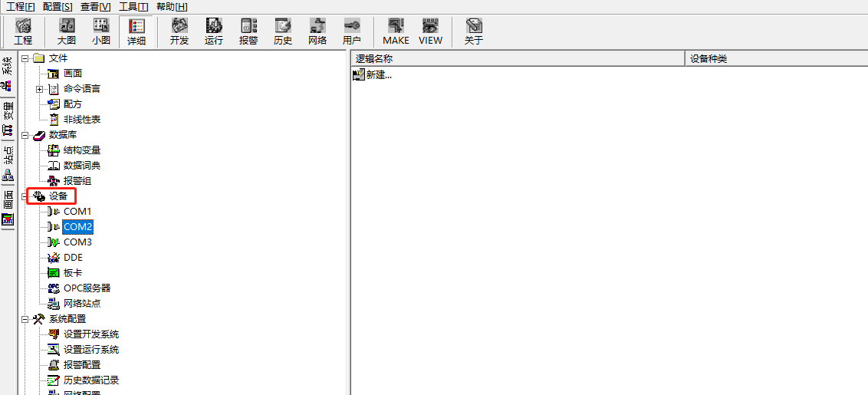Viewport: 868px width, 395px height.
Task: Click the 板卡 board icon
Action: 54,273
